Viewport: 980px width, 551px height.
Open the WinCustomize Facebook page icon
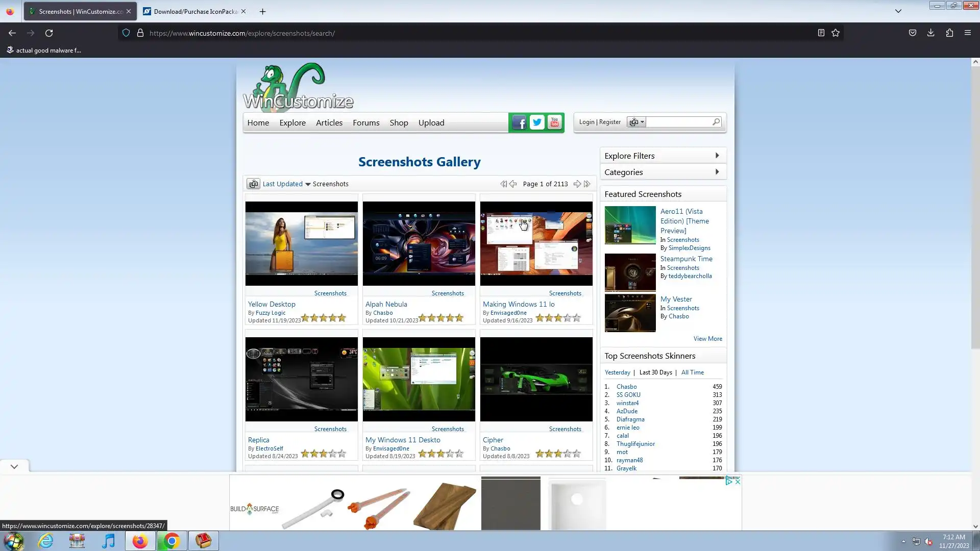pyautogui.click(x=519, y=122)
